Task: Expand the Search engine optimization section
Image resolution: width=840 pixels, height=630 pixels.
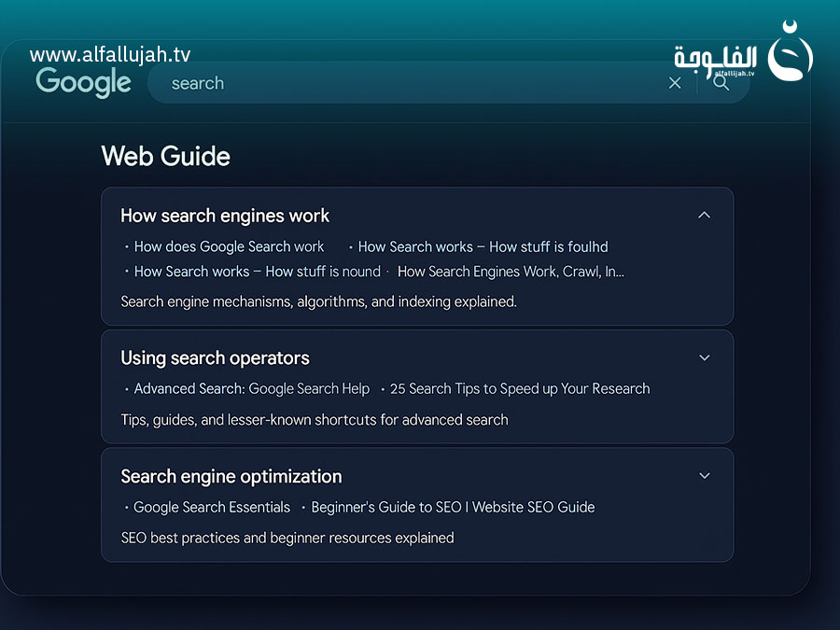Action: point(705,476)
